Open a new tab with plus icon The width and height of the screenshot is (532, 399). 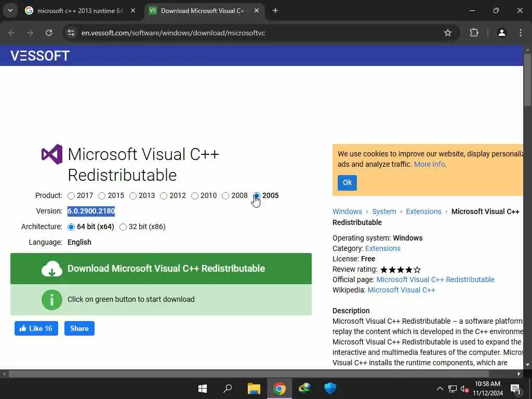tap(275, 11)
